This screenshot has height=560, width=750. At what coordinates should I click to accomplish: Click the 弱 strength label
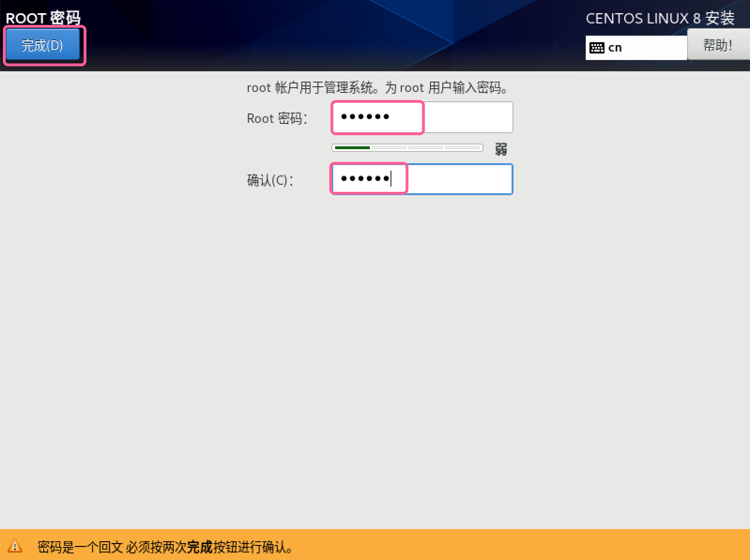[x=501, y=149]
